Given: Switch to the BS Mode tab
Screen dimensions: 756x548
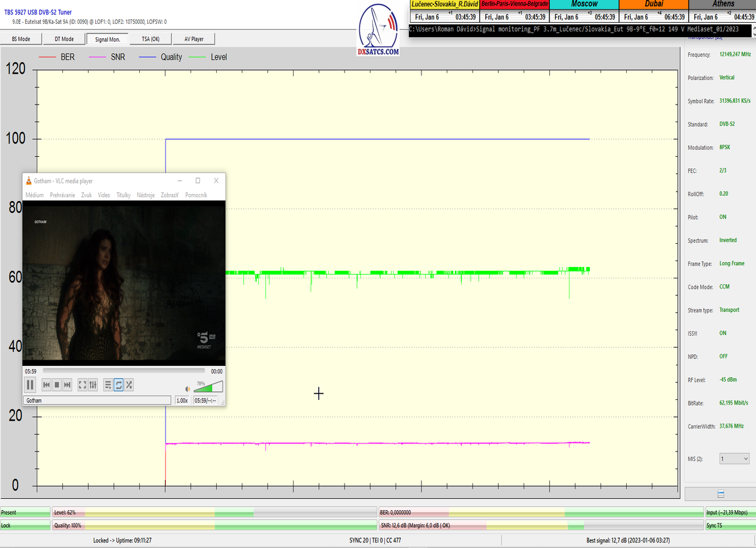Looking at the screenshot, I should (21, 39).
